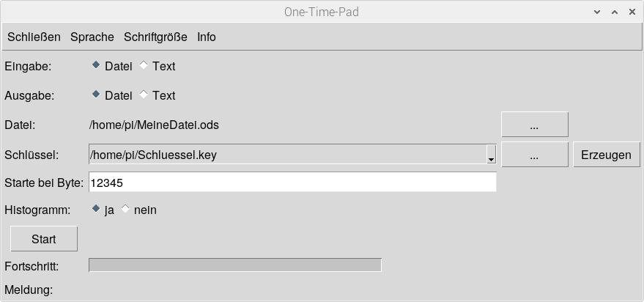
Task: Open the Sprache menu
Action: point(92,37)
